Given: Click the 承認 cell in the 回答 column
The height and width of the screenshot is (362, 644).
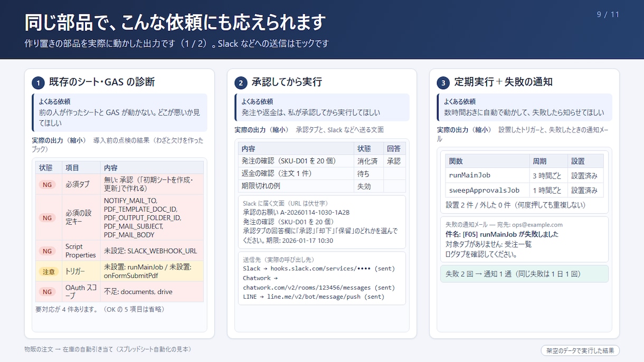Looking at the screenshot, I should click(394, 161).
